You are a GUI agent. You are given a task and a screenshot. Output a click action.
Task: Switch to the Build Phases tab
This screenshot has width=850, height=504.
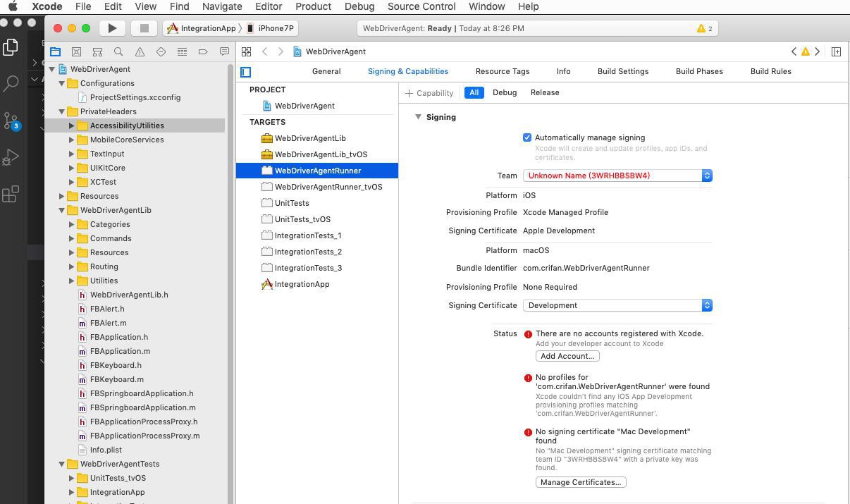pos(699,71)
